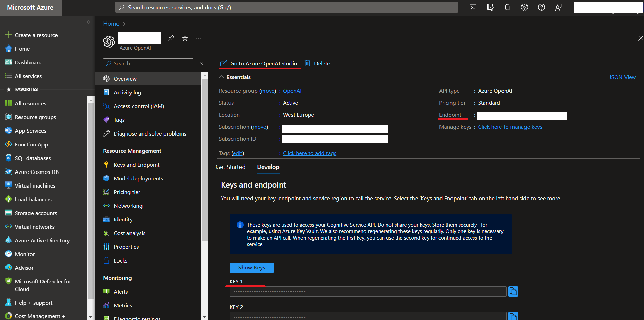
Task: Click move link next to Resource group
Action: coord(268,91)
